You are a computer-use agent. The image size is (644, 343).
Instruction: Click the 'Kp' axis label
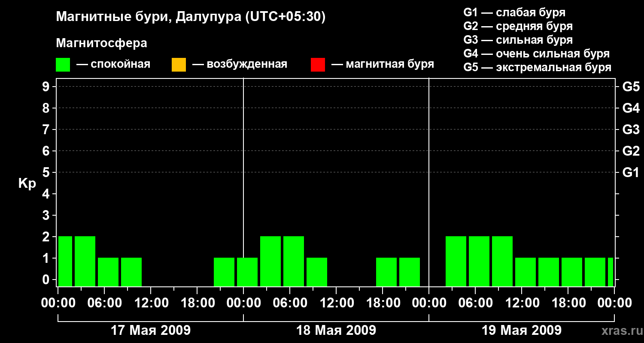pos(27,184)
